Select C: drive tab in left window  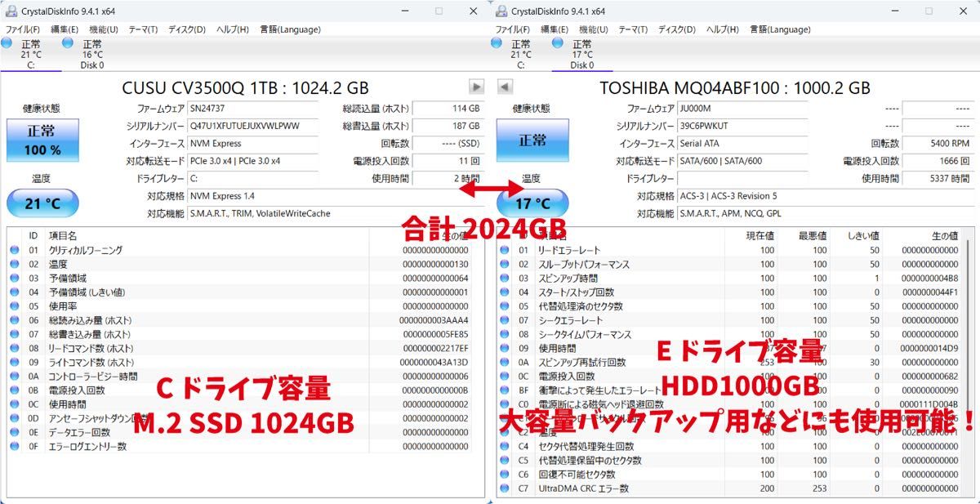pyautogui.click(x=30, y=54)
